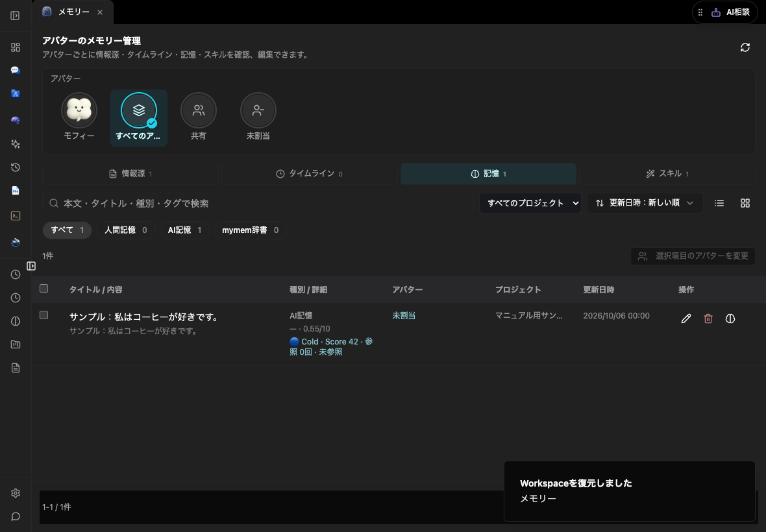Click the refresh icon at top right
Viewport: 766px width, 532px height.
click(745, 47)
